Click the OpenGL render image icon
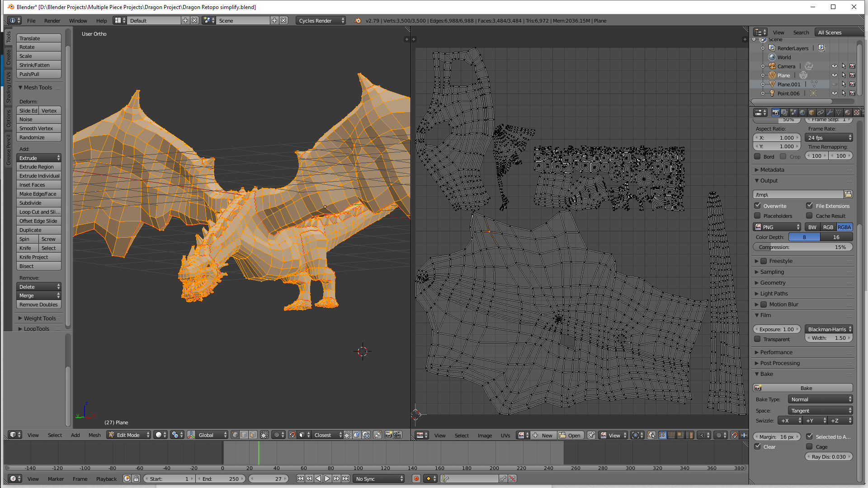 click(388, 435)
